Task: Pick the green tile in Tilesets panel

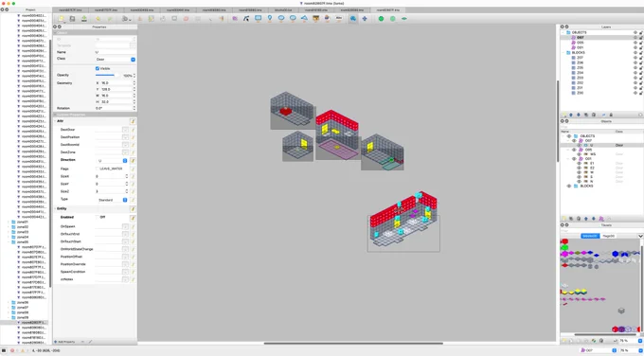Action: click(x=564, y=248)
